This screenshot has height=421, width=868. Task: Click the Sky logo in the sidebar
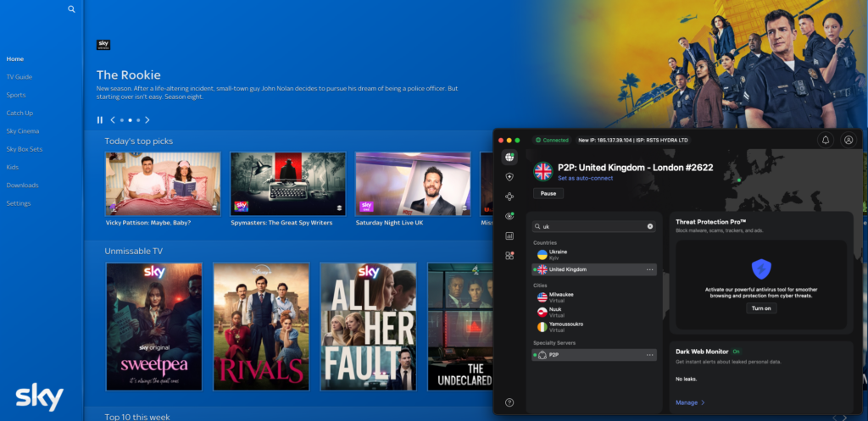[39, 398]
